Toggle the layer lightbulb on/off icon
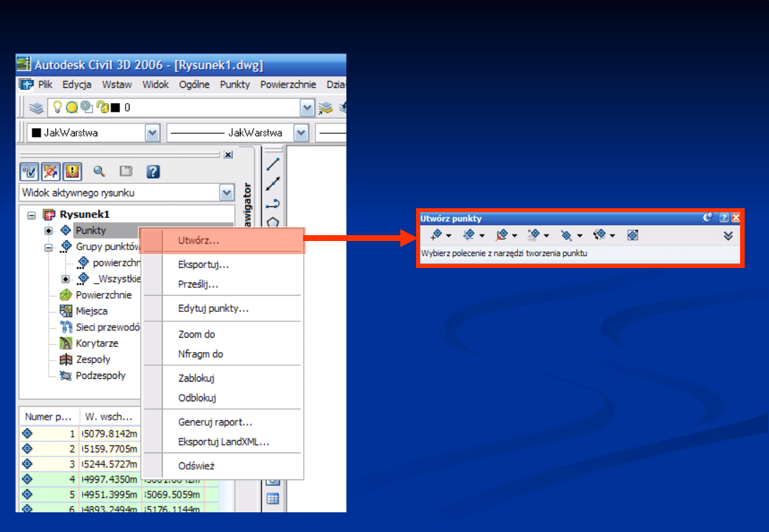 click(57, 107)
